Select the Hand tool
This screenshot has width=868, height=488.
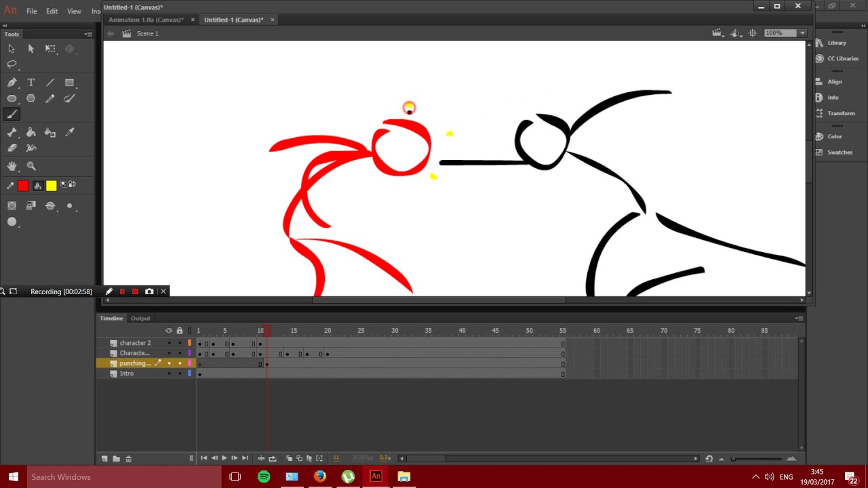12,166
